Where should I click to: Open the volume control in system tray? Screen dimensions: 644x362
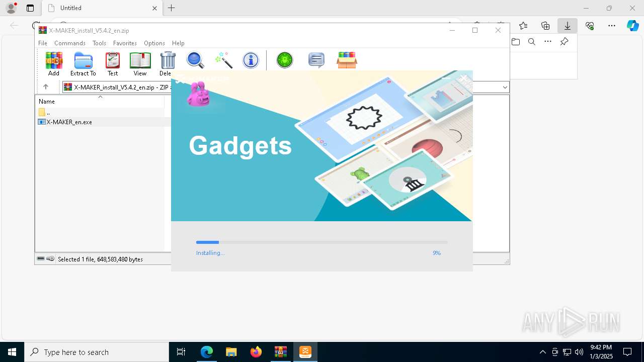[x=579, y=352]
